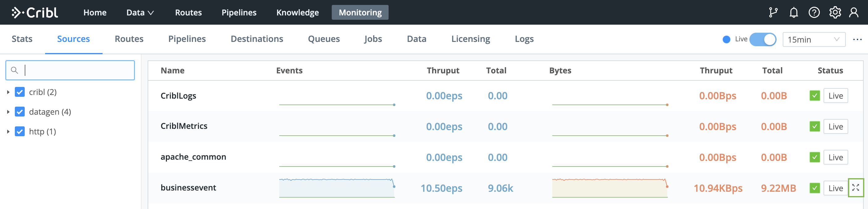Click the businessevent events sparkline chart

click(337, 188)
